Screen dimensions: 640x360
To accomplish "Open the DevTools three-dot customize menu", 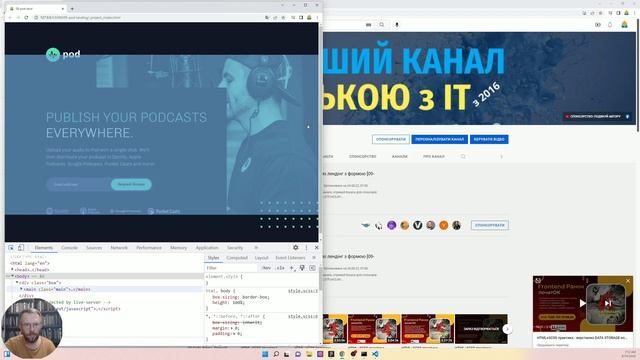I will 306,247.
